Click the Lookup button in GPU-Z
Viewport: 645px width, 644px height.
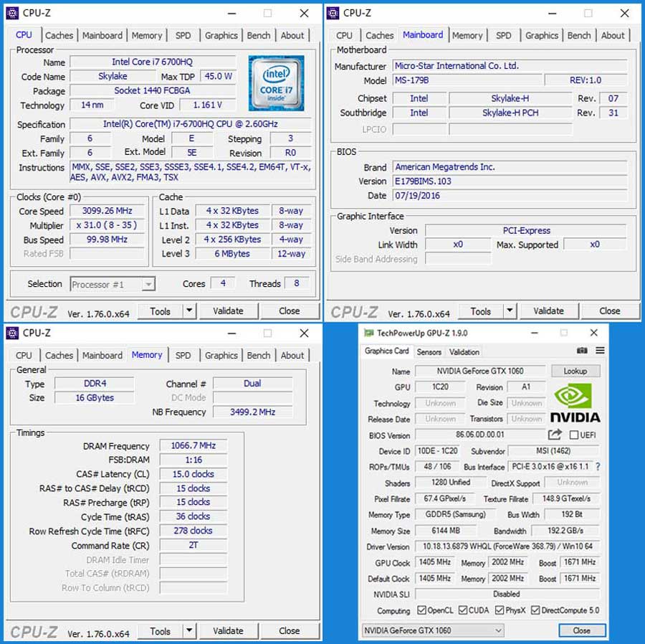tap(575, 371)
